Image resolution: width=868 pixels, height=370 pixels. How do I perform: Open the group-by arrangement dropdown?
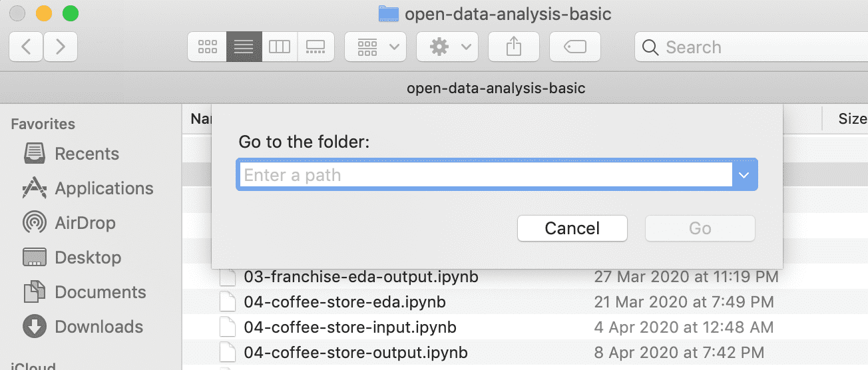(x=375, y=47)
